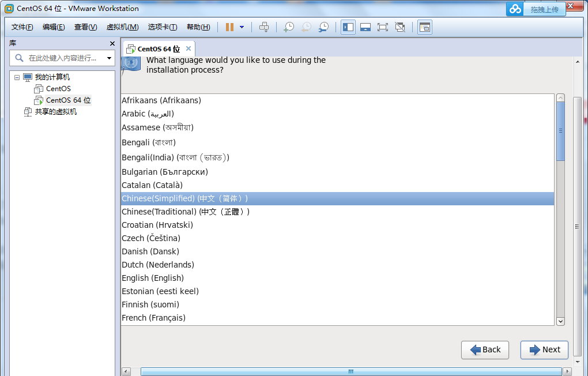
Task: Choose Bulgarian language
Action: [337, 172]
